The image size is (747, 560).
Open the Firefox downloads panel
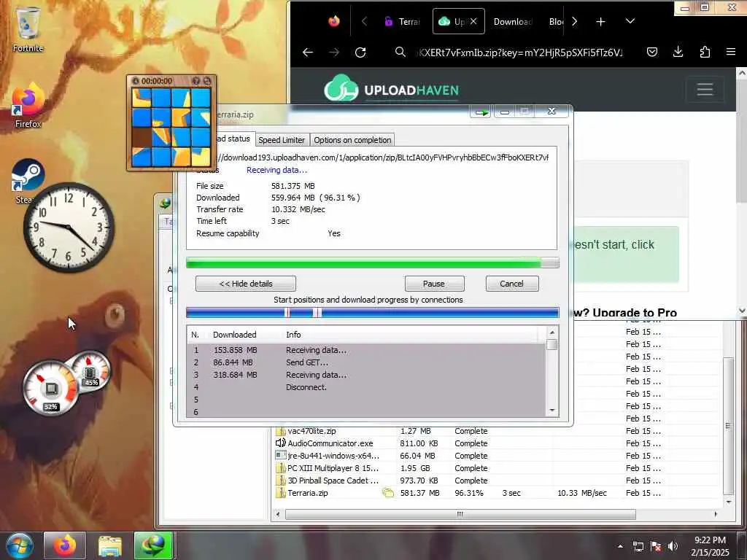(678, 52)
